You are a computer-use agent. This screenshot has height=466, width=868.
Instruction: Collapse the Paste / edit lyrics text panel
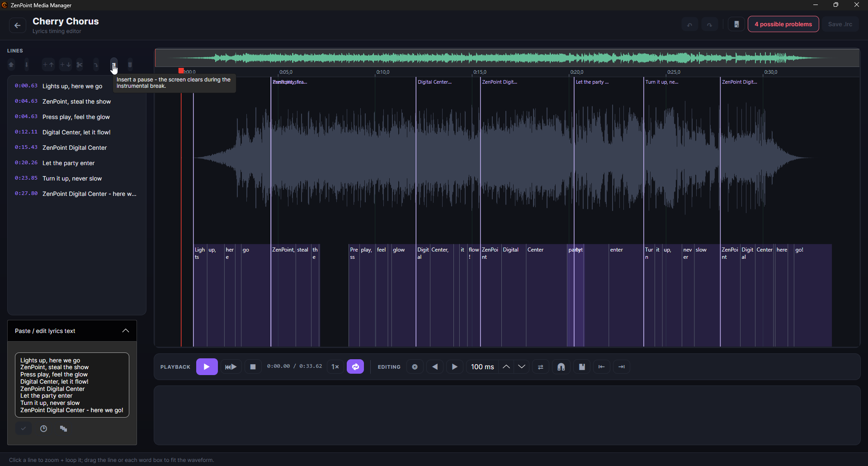126,331
